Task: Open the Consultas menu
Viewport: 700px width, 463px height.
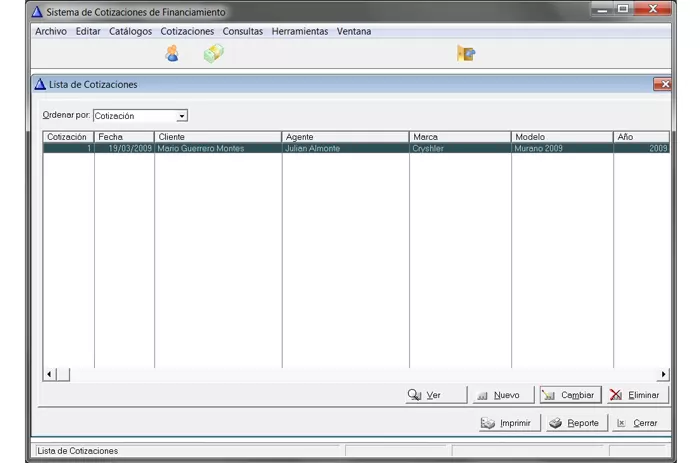Action: click(243, 31)
